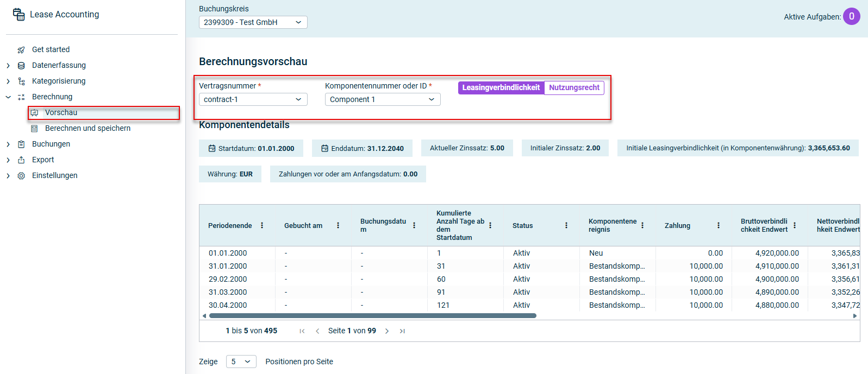The width and height of the screenshot is (868, 374).
Task: Expand the Buchungen sidebar section
Action: coord(8,144)
